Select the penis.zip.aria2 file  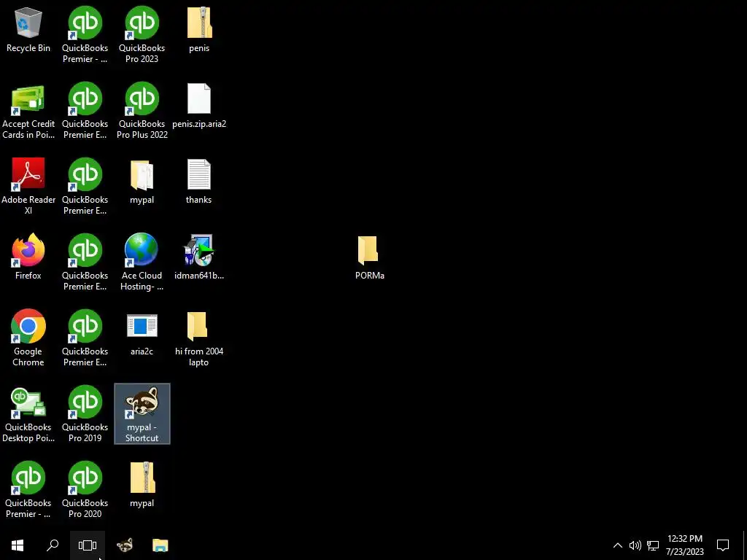(198, 106)
